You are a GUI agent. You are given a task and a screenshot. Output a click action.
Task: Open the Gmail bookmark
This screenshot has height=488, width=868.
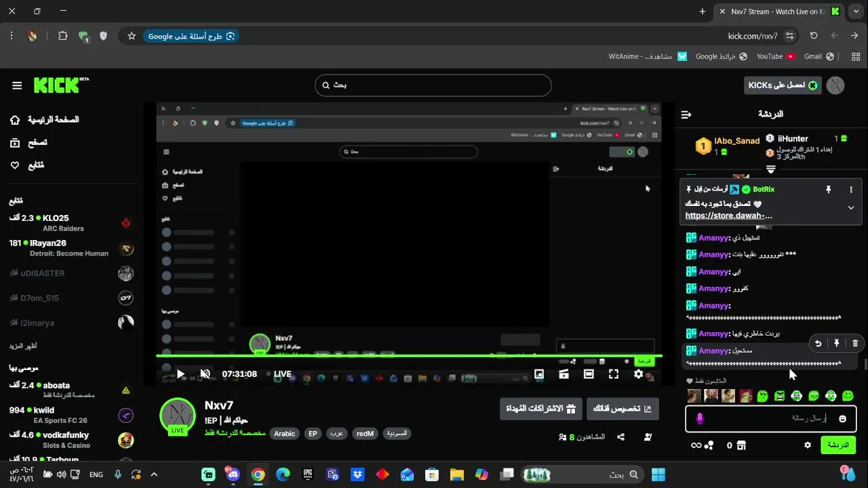coord(818,57)
